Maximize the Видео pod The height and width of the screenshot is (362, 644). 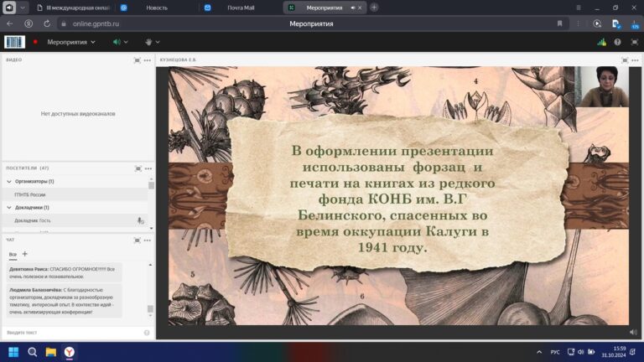pyautogui.click(x=138, y=60)
